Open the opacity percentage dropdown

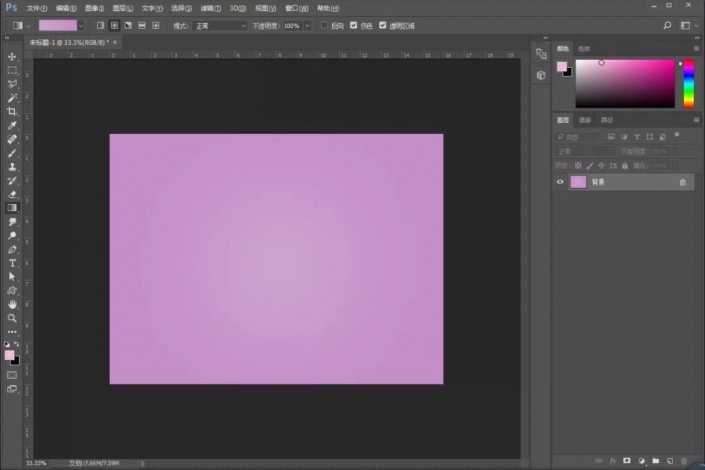tap(307, 25)
